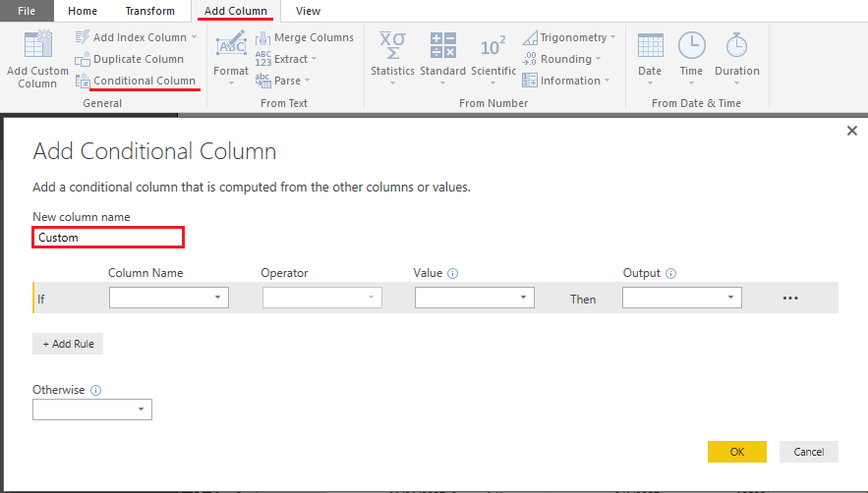The height and width of the screenshot is (493, 868).
Task: Click info icon next to Output
Action: [670, 273]
